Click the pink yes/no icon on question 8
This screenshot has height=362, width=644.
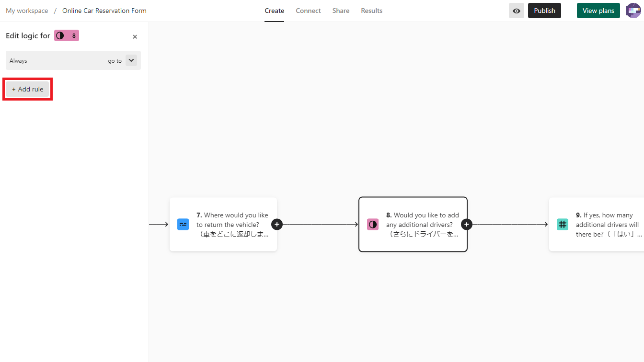point(373,224)
